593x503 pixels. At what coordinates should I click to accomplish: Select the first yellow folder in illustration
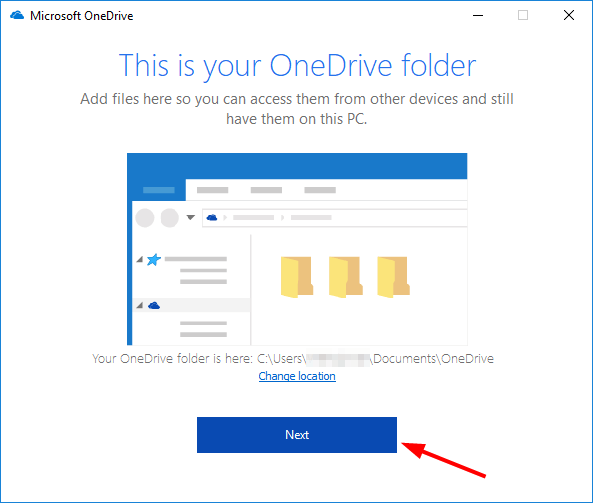point(297,277)
